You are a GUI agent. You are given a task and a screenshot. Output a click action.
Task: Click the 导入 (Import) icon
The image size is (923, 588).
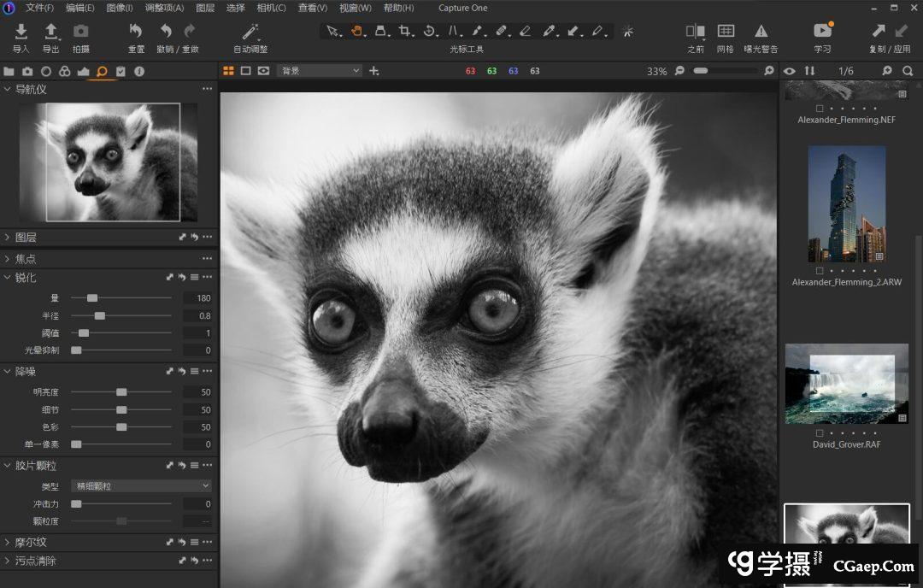point(21,32)
